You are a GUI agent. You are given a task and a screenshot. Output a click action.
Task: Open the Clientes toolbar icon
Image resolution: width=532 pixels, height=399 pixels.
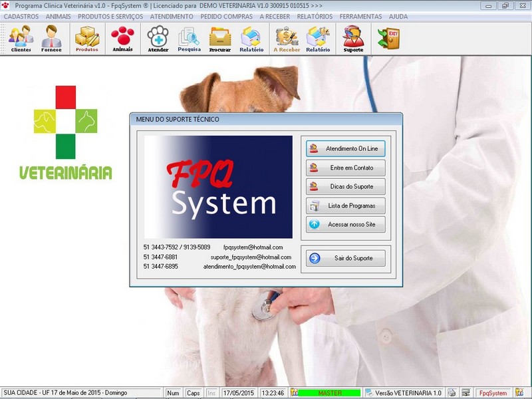(x=21, y=39)
